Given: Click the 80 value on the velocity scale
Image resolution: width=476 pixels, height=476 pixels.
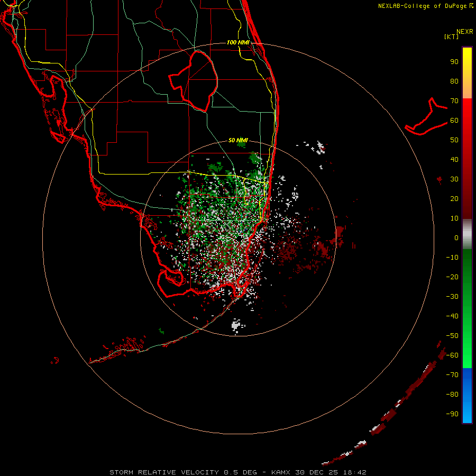Looking at the screenshot, I should coord(454,81).
